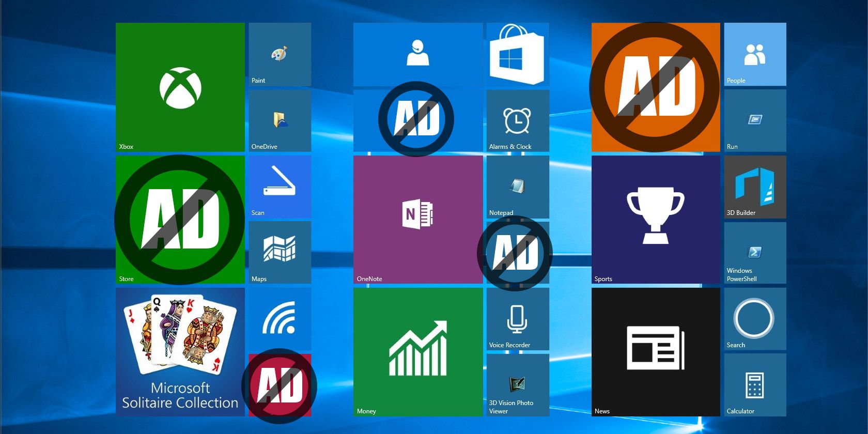The height and width of the screenshot is (434, 868).
Task: Open the Xbox tile
Action: pos(180,87)
